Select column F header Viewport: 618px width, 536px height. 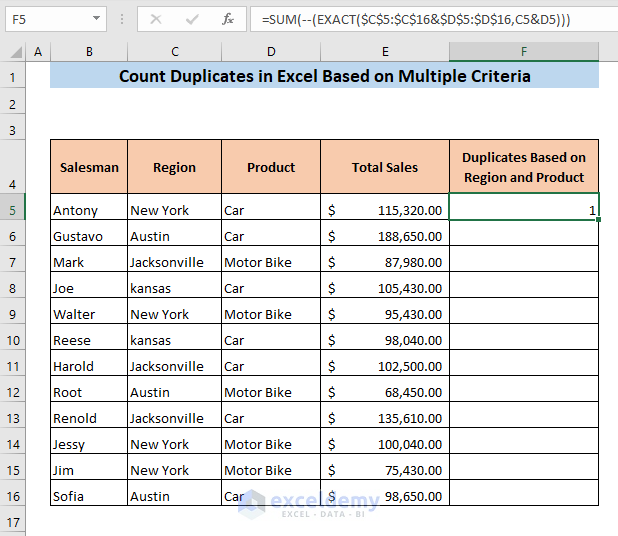(x=524, y=52)
